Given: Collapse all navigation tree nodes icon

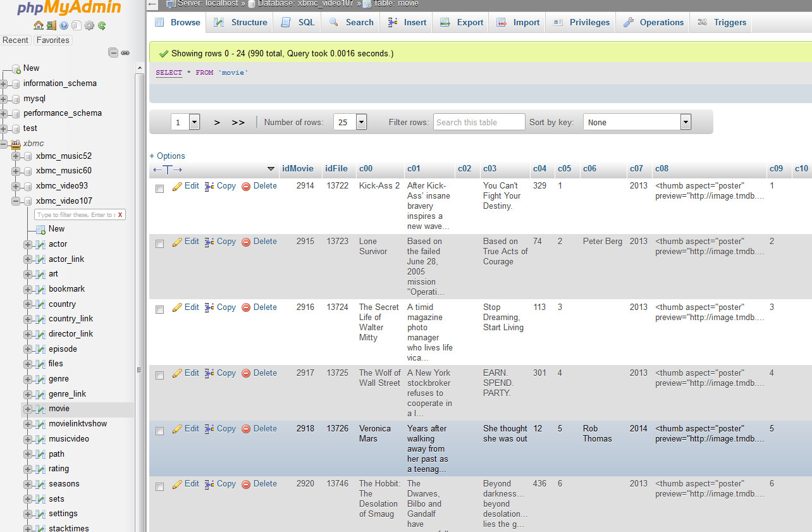Looking at the screenshot, I should (113, 53).
